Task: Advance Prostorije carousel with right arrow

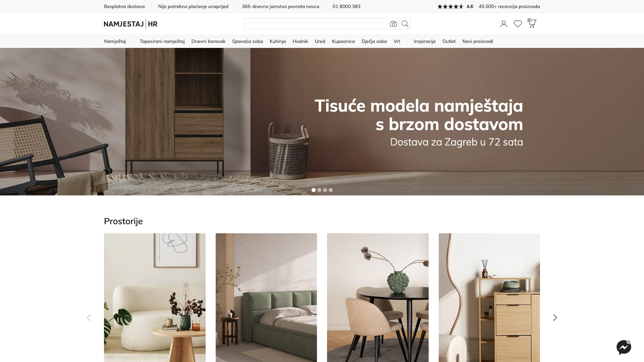Action: click(x=555, y=317)
